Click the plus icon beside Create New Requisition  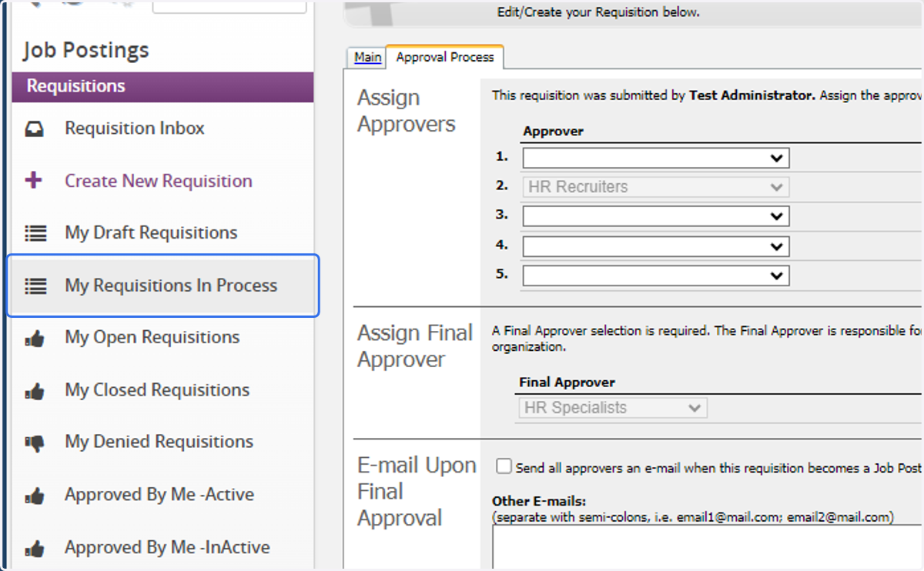[x=34, y=181]
